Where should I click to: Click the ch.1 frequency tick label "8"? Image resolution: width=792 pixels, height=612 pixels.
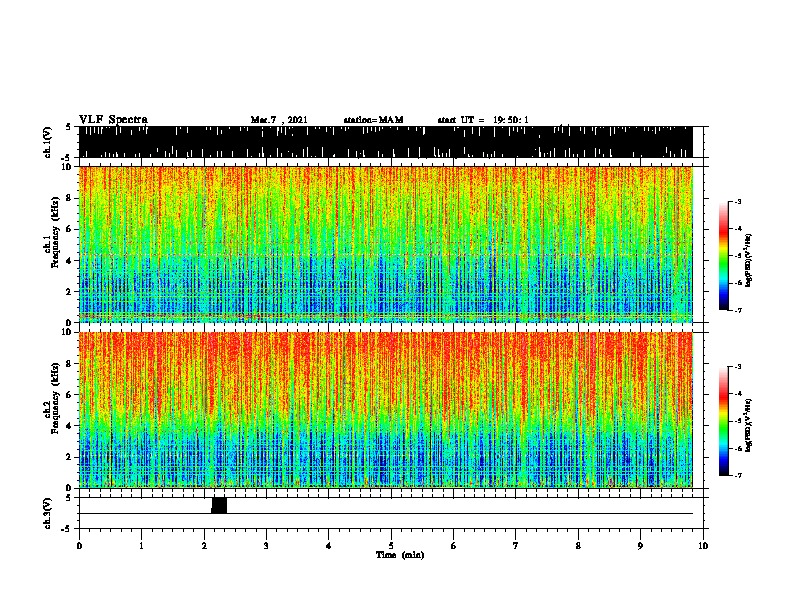[x=69, y=198]
